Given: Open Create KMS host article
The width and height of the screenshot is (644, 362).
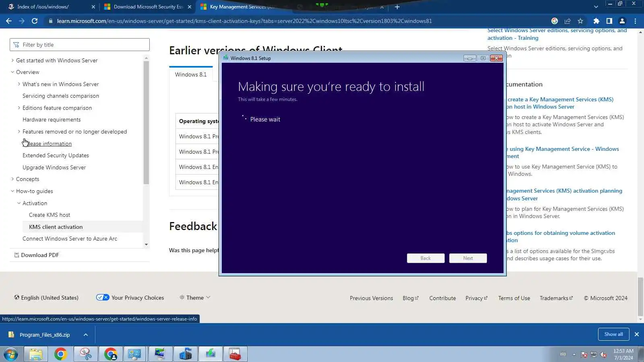Looking at the screenshot, I should pyautogui.click(x=50, y=215).
